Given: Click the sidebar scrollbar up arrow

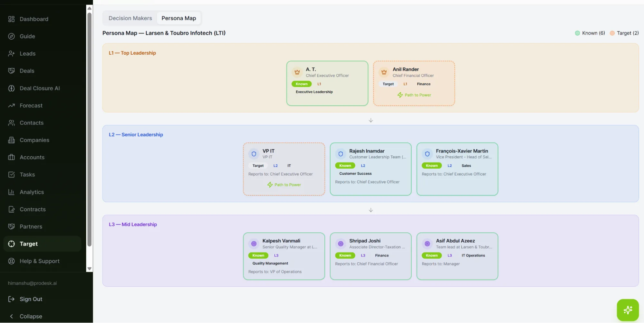Looking at the screenshot, I should click(90, 8).
